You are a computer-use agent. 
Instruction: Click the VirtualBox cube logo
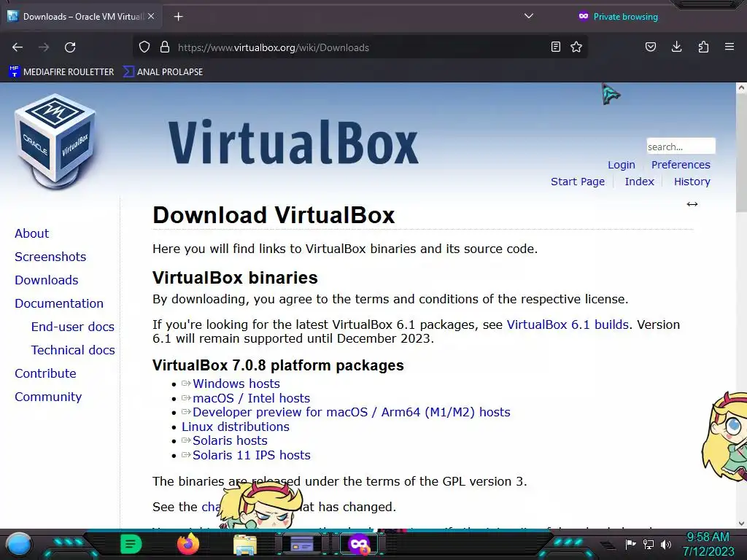click(55, 142)
